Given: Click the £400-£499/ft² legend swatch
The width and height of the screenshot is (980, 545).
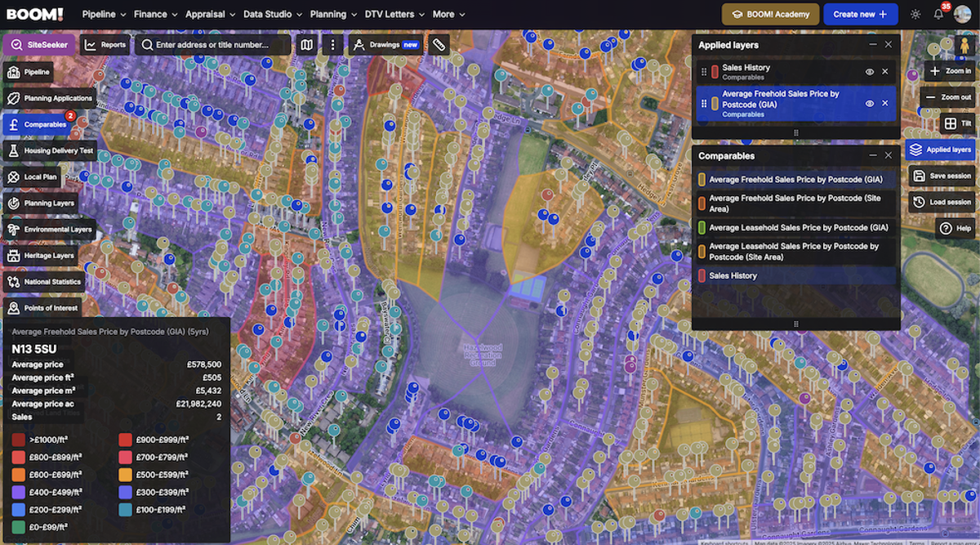Looking at the screenshot, I should 18,492.
